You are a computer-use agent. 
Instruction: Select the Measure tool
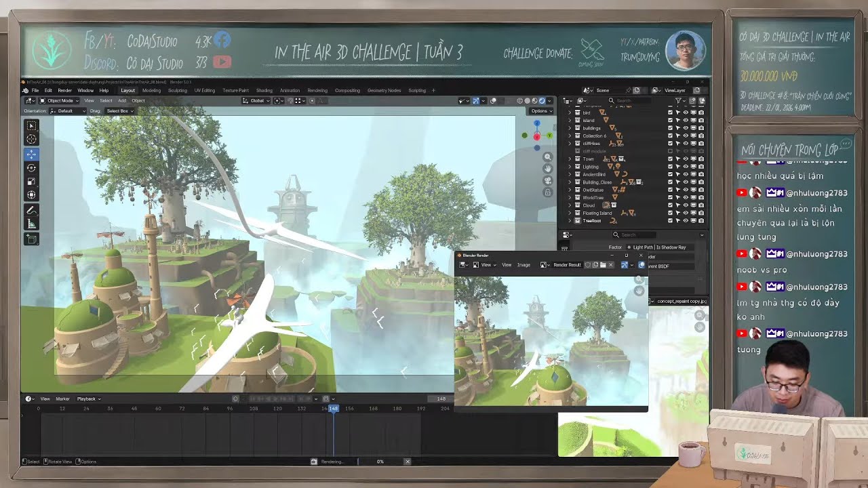(31, 224)
